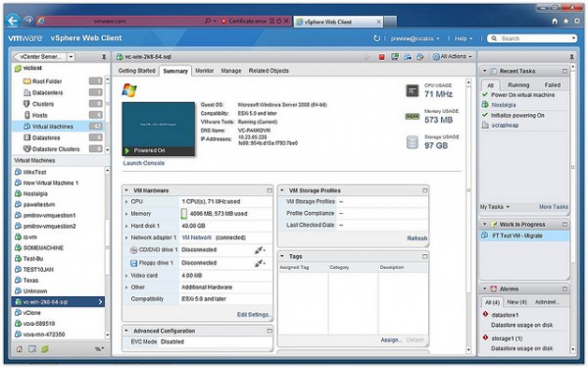The image size is (588, 368).
Task: Click the browser favorites star icon
Action: pyautogui.click(x=565, y=22)
